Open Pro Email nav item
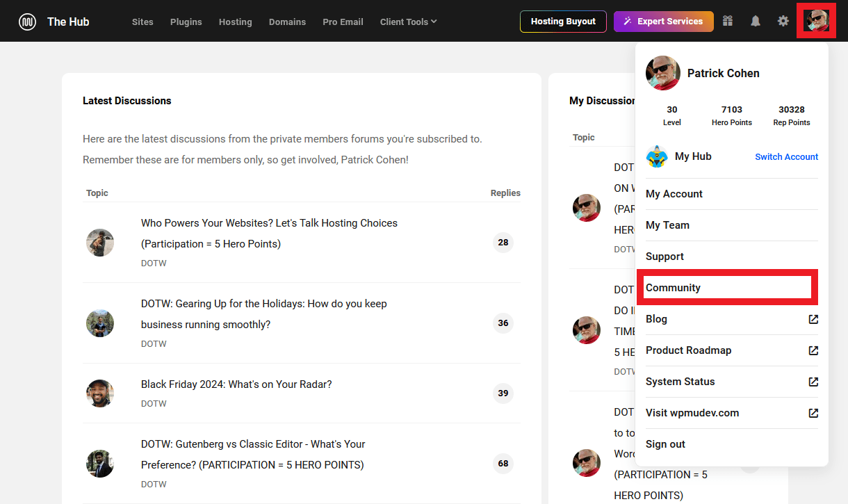This screenshot has width=848, height=504. [343, 22]
